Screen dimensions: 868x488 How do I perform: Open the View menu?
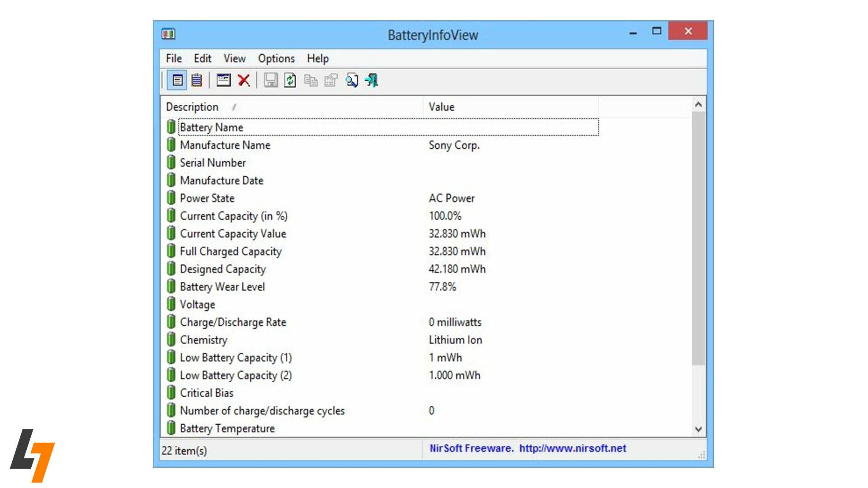click(x=235, y=58)
